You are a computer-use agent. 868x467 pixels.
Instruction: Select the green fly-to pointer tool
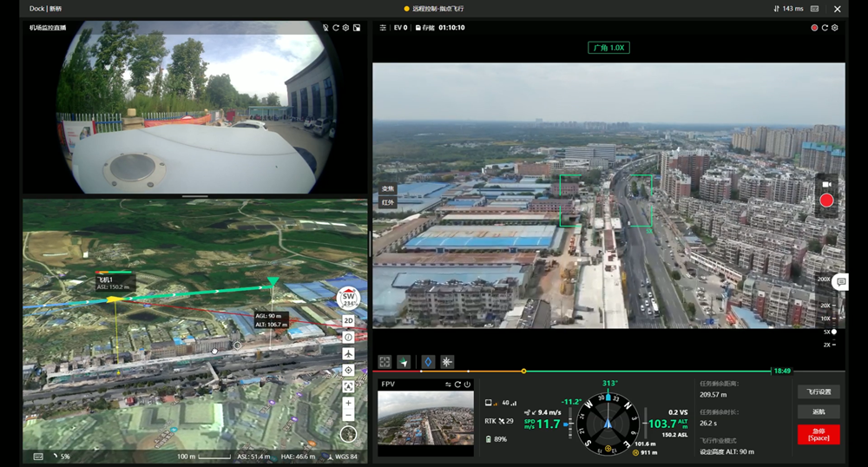(x=404, y=362)
